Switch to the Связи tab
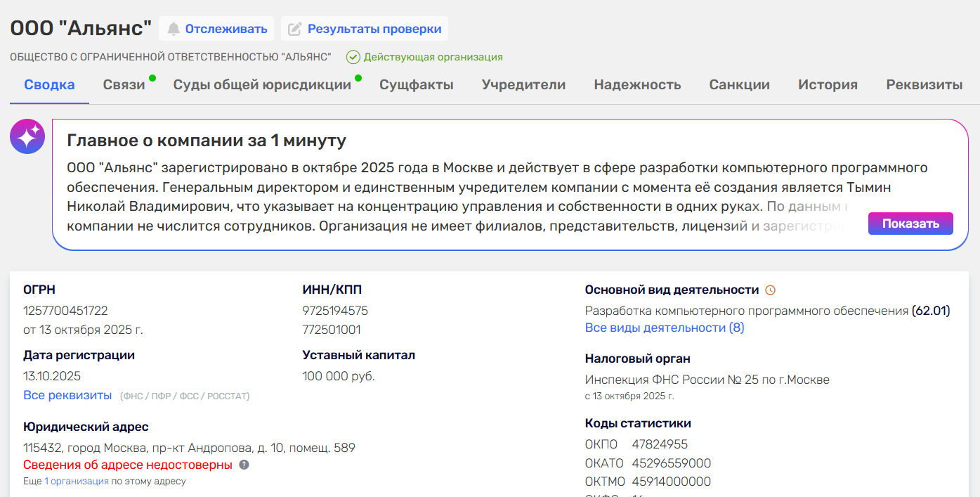This screenshot has width=980, height=497. coord(124,85)
